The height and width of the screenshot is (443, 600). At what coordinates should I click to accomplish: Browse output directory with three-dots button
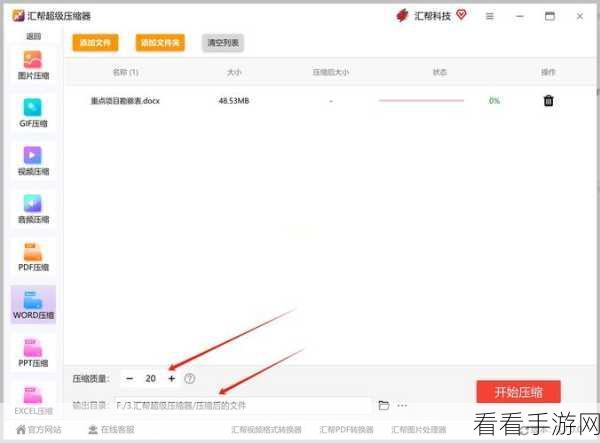(x=402, y=405)
